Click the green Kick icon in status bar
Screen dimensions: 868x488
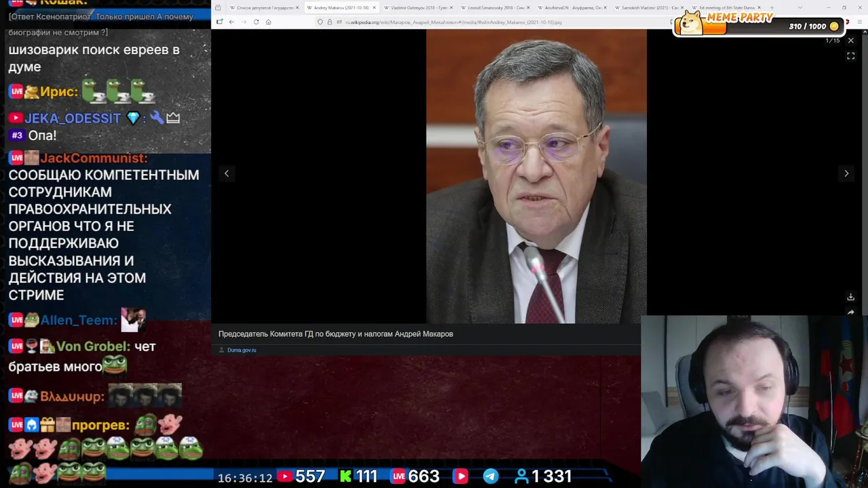coord(346,476)
